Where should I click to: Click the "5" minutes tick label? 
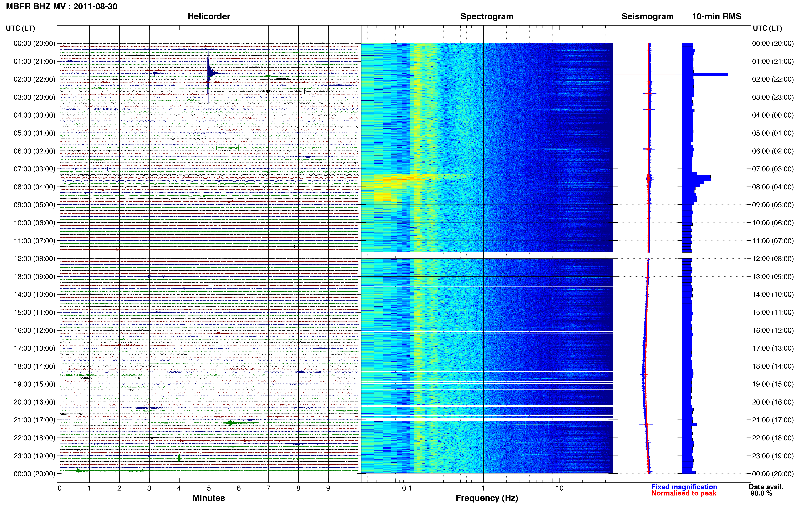coord(209,488)
